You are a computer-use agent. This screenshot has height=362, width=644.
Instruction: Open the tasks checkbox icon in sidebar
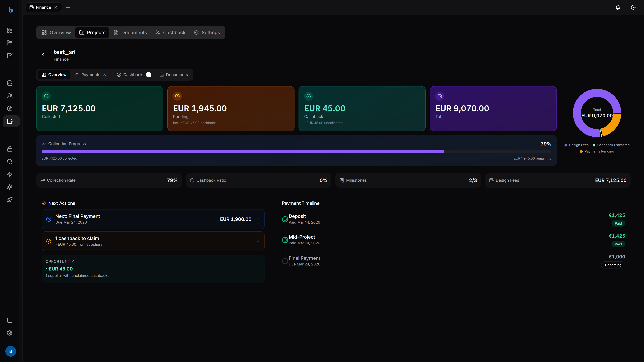(10, 55)
